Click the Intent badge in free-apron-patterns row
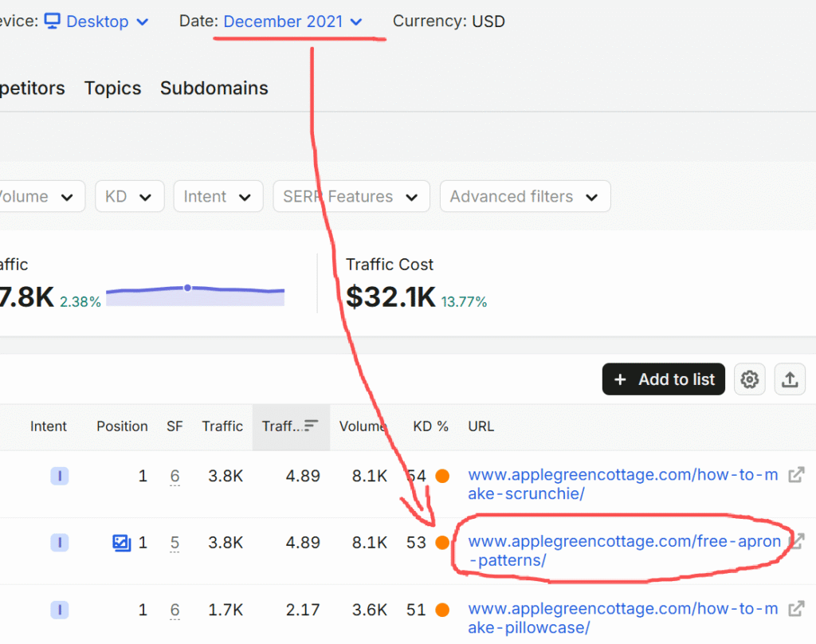Image resolution: width=816 pixels, height=644 pixels. coord(59,543)
